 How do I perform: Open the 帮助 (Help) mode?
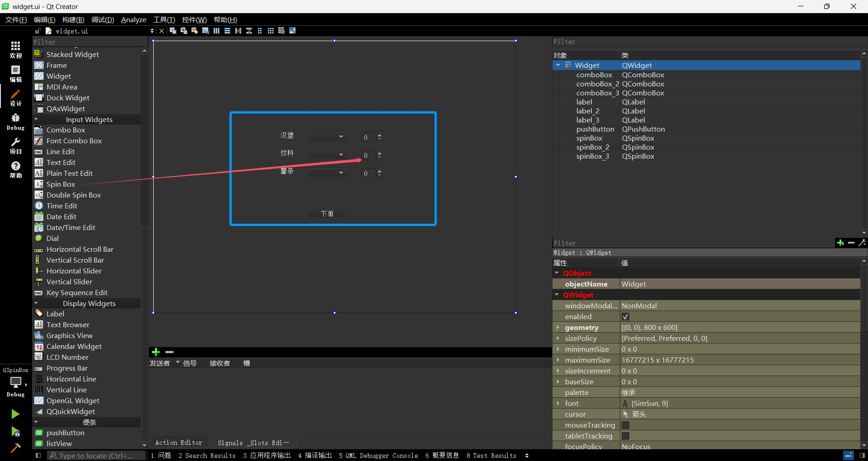pos(16,169)
